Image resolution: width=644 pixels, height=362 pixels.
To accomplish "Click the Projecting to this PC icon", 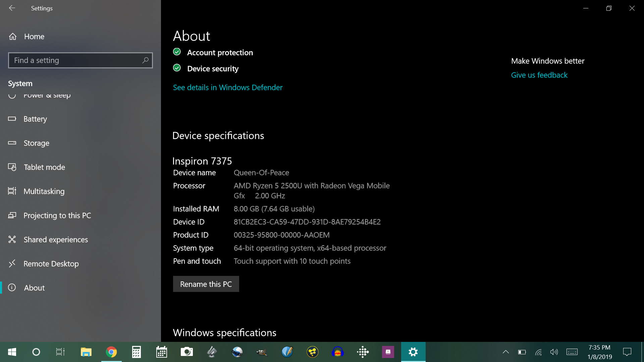I will [x=12, y=215].
